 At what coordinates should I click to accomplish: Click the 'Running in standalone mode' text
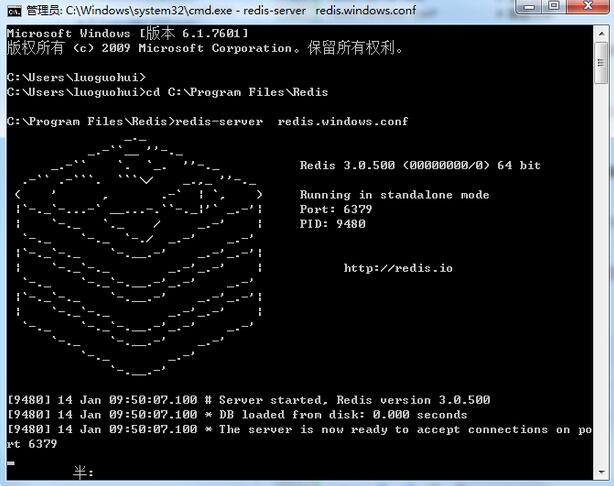tap(394, 195)
